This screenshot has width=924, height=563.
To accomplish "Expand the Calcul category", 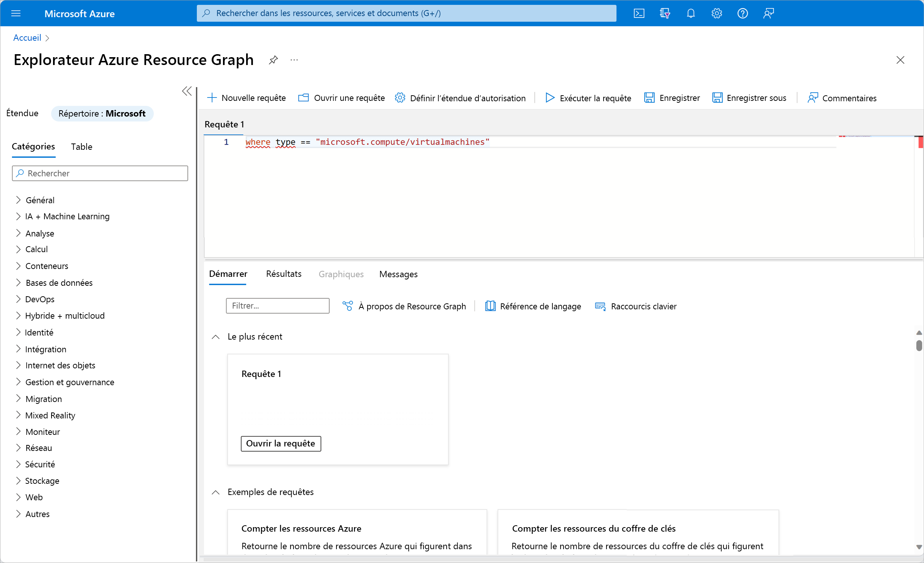I will (x=18, y=250).
